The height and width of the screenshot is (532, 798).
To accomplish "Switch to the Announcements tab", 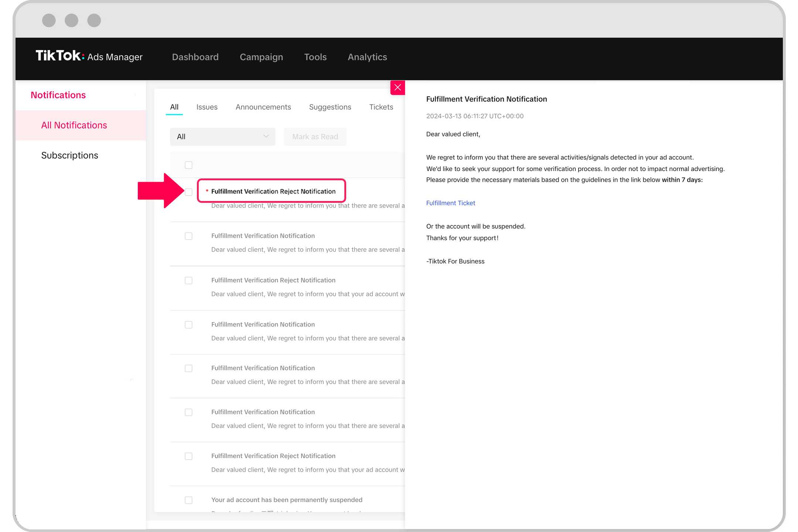I will (x=263, y=106).
